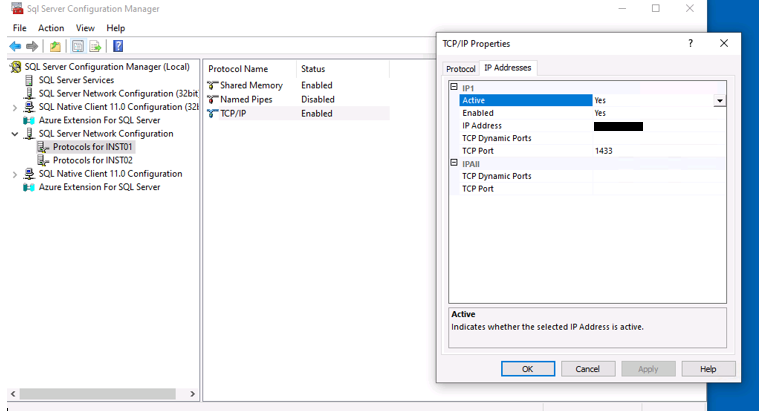Viewport: 767px width, 411px height.
Task: Toggle the Show/Hide Console Tree icon
Action: (77, 46)
